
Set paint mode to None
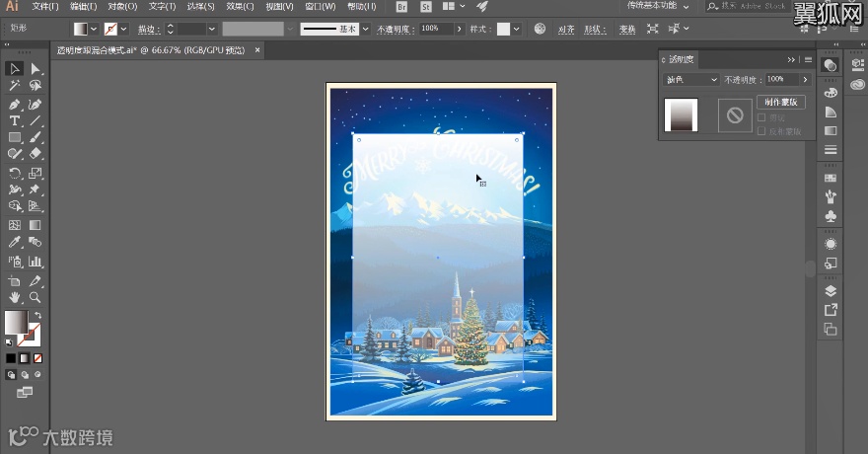coord(37,358)
